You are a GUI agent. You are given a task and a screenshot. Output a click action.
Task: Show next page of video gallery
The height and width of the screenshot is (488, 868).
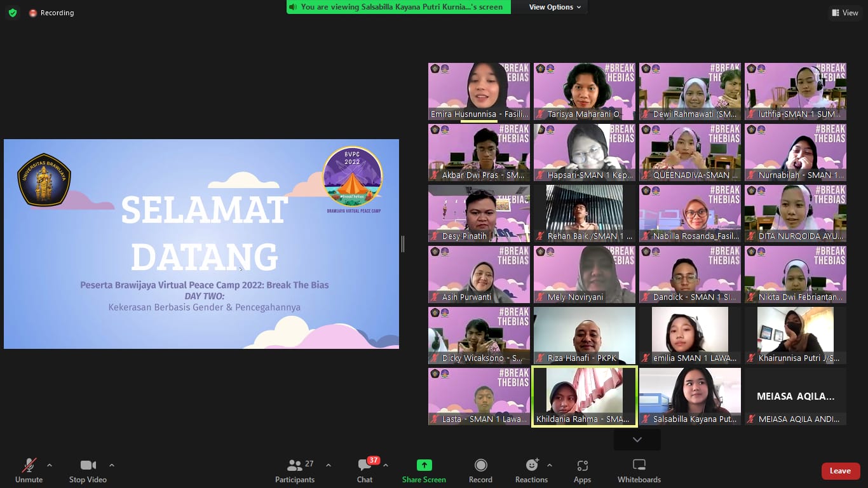click(x=637, y=440)
